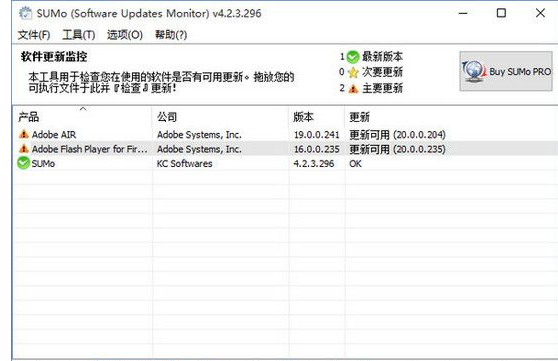Click 更新可用 (20.0.0.235) update cell
Viewport: 558px width, 361px height.
pos(397,149)
